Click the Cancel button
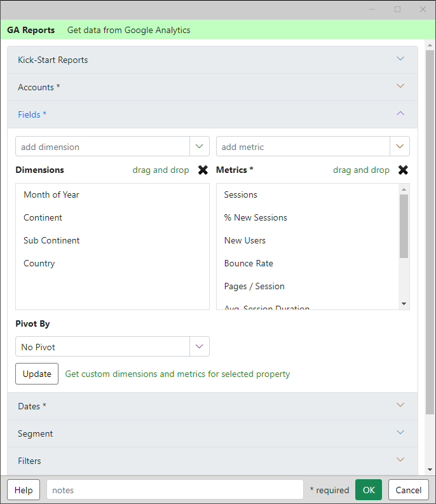 [x=408, y=490]
